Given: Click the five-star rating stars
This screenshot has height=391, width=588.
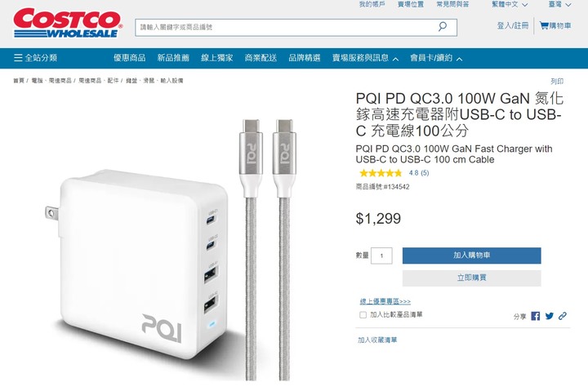Looking at the screenshot, I should [381, 173].
